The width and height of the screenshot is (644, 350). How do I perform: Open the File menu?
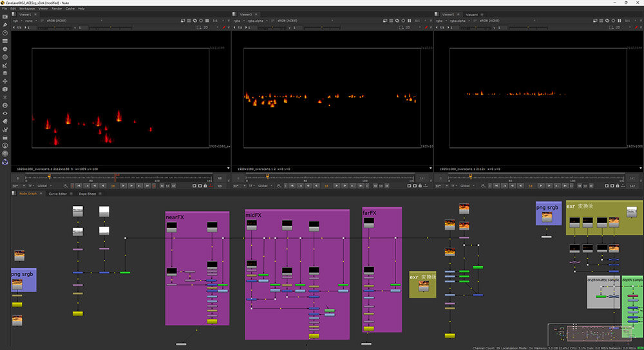5,8
